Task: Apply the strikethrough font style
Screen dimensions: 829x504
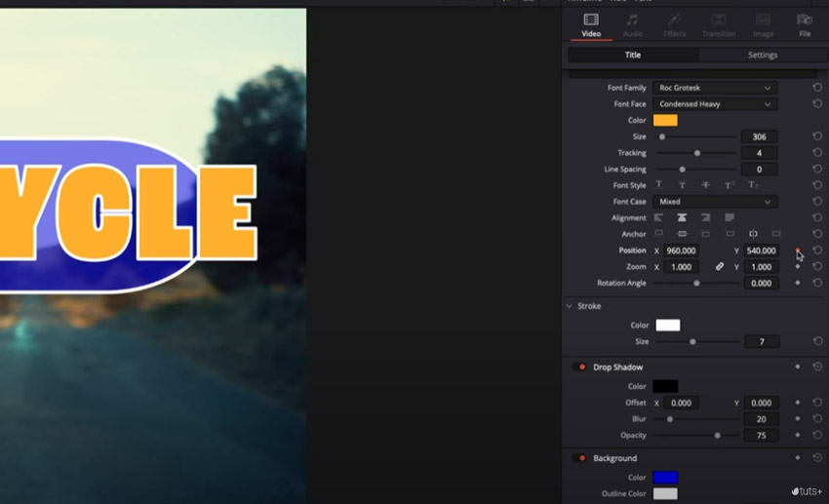Action: click(705, 185)
